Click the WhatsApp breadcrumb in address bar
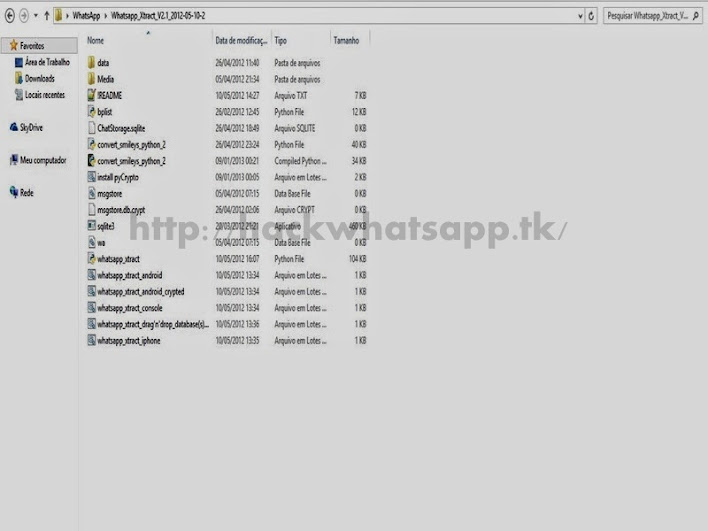Screen dimensions: 708x531 pos(86,16)
